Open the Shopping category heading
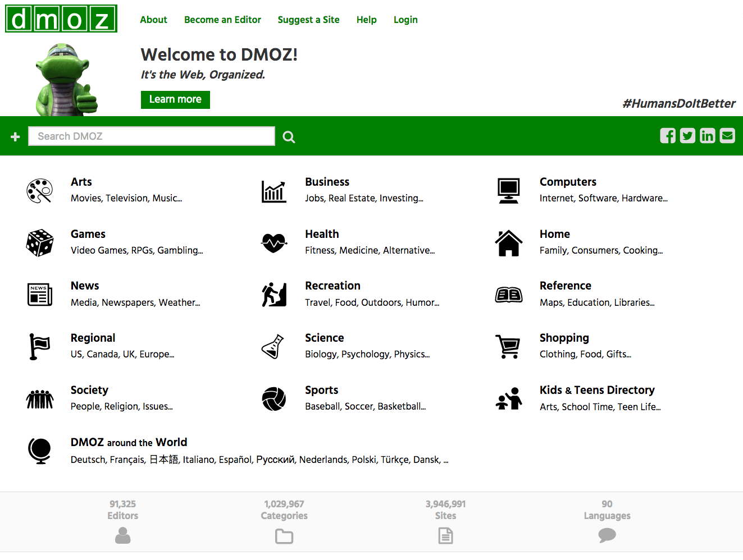This screenshot has width=743, height=560. [564, 338]
